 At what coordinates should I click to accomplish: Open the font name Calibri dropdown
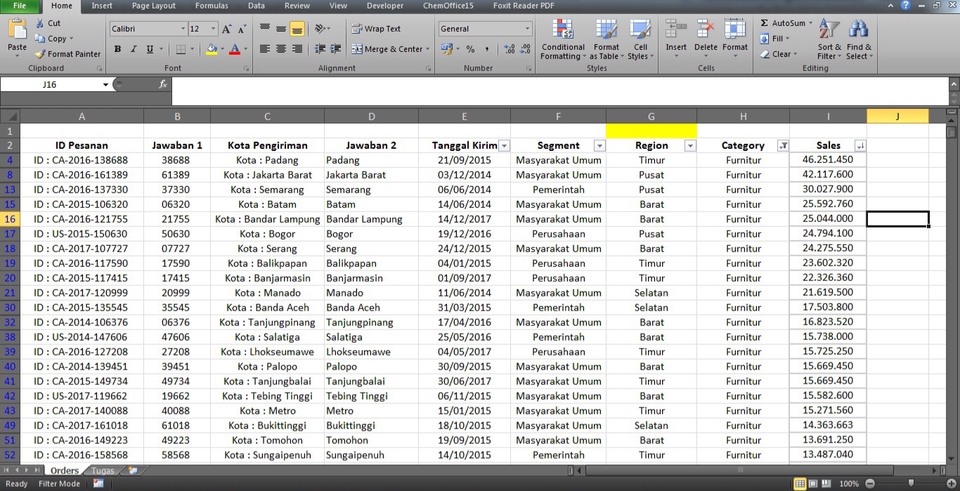pyautogui.click(x=182, y=29)
